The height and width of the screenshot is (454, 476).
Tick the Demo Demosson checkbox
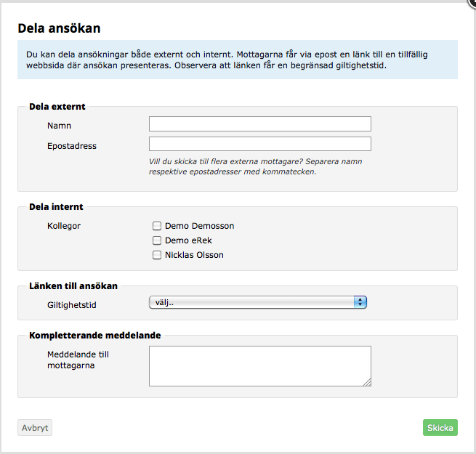click(157, 226)
